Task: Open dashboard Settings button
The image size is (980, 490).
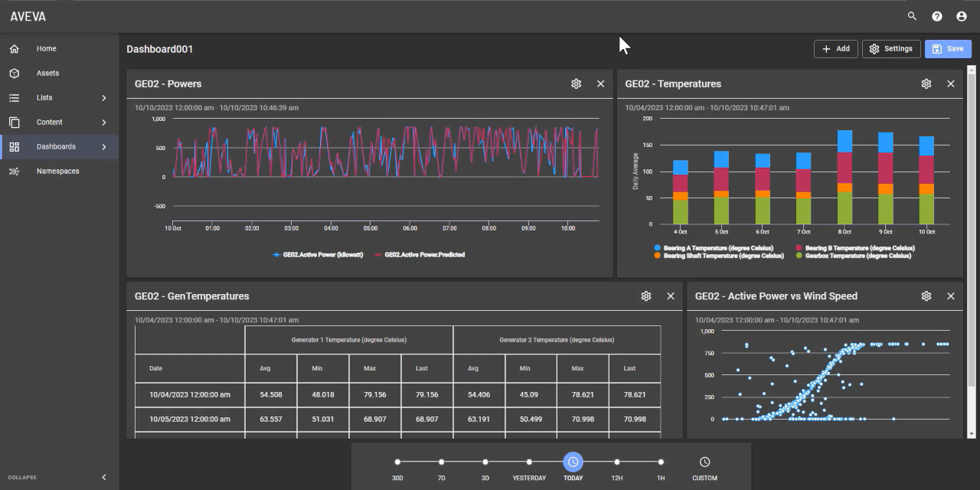Action: [x=891, y=49]
